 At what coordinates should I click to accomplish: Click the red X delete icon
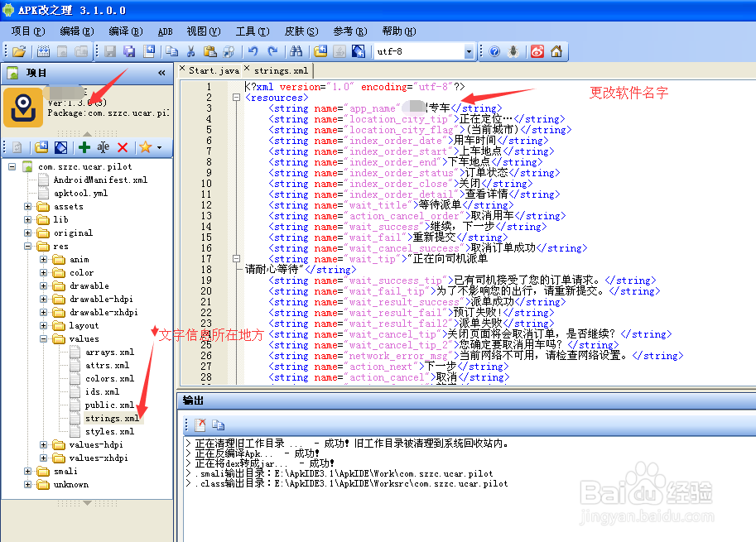123,147
